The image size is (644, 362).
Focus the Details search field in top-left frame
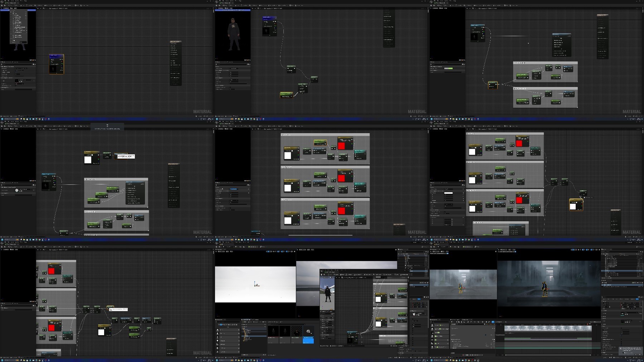tap(18, 64)
